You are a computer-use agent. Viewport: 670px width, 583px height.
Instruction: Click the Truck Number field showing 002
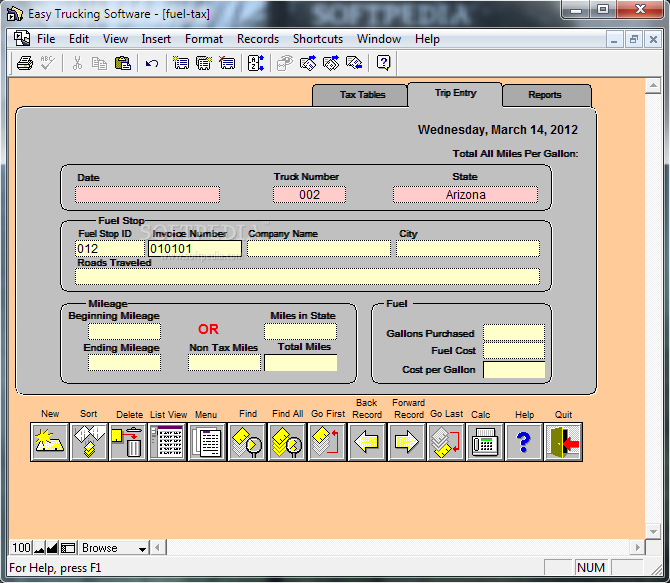(309, 194)
